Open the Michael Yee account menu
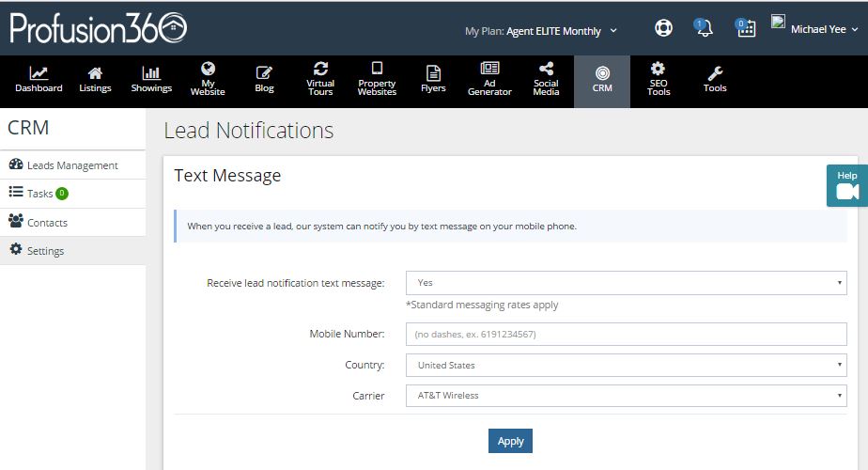 pos(814,29)
